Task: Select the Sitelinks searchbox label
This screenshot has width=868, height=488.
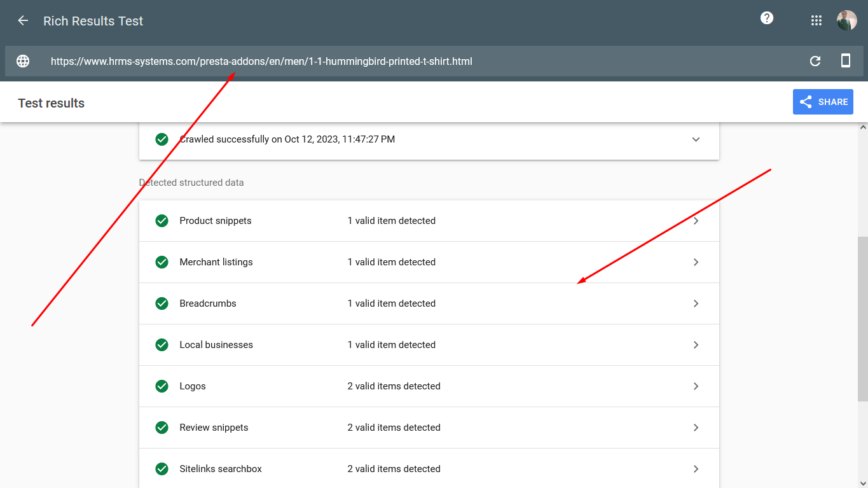Action: [221, 469]
